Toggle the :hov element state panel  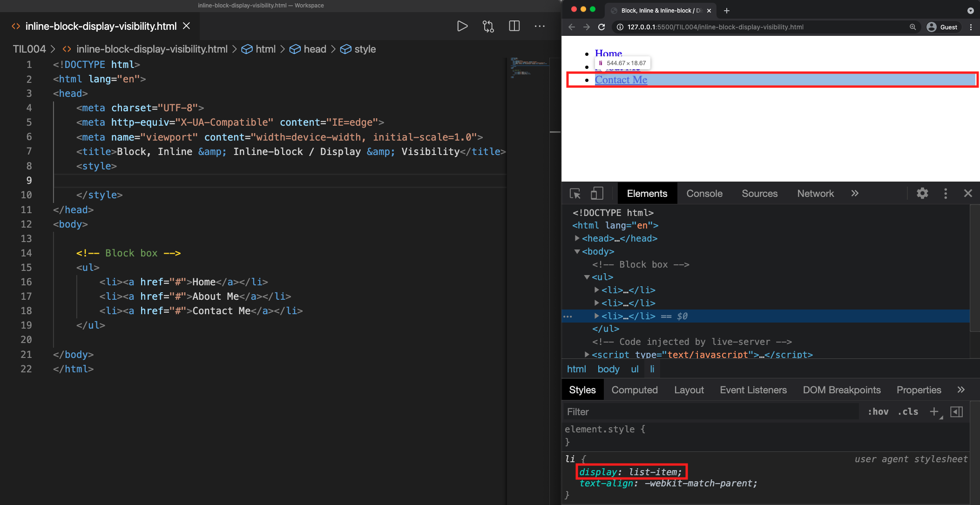878,411
